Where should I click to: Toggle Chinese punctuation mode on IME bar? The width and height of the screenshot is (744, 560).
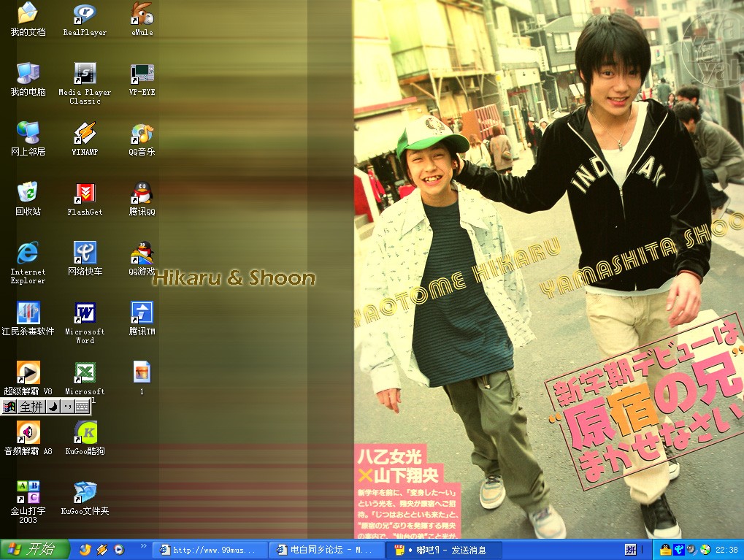(x=67, y=407)
